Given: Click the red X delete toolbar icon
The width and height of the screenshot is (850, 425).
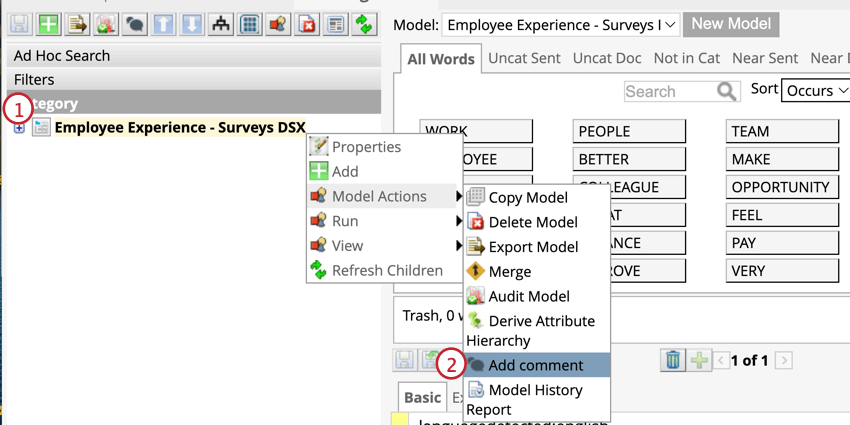Looking at the screenshot, I should [307, 24].
